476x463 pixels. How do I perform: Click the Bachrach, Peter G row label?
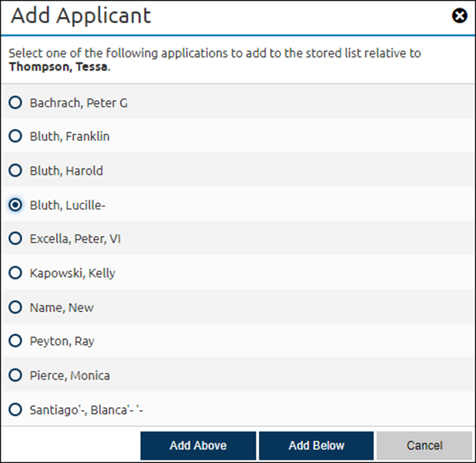tap(79, 103)
